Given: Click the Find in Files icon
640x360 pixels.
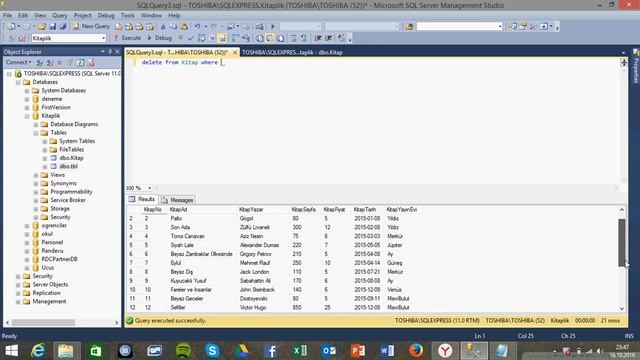Looking at the screenshot, I should (409, 27).
